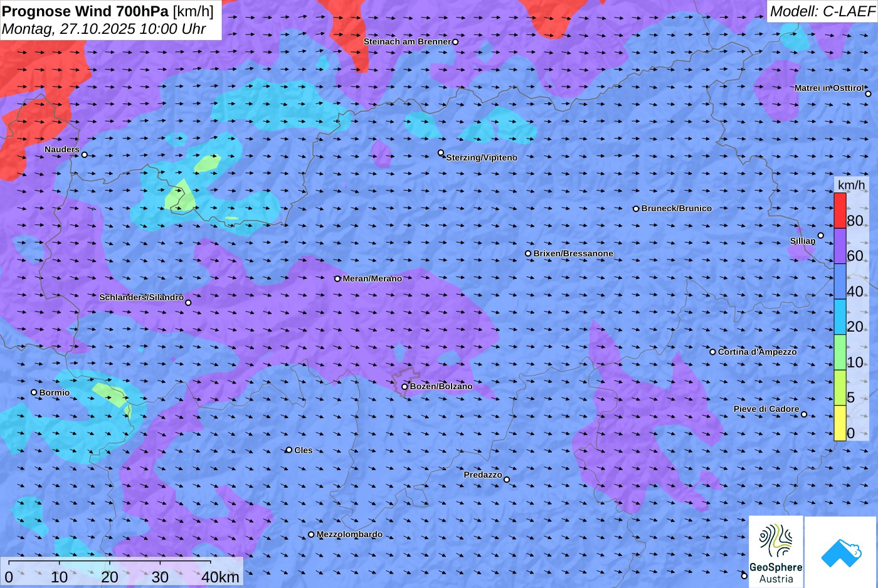The image size is (878, 588).
Task: Click the 'Prognose Wind 700hPa' title
Action: pyautogui.click(x=85, y=11)
